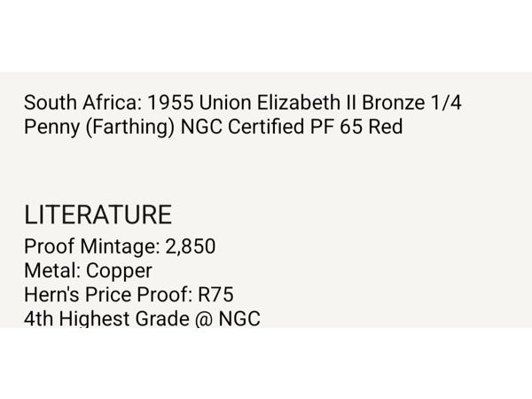Click the 'R75' price value
This screenshot has height=399, width=532.
(x=215, y=294)
